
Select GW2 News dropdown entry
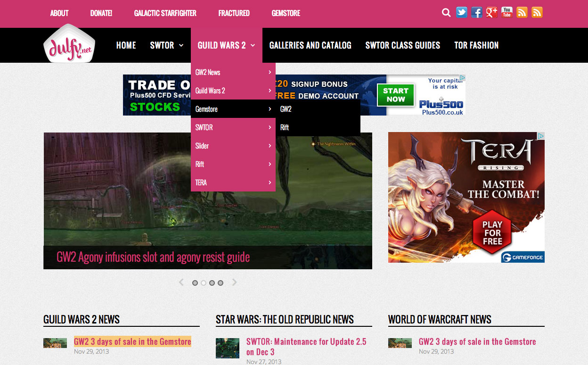(233, 72)
